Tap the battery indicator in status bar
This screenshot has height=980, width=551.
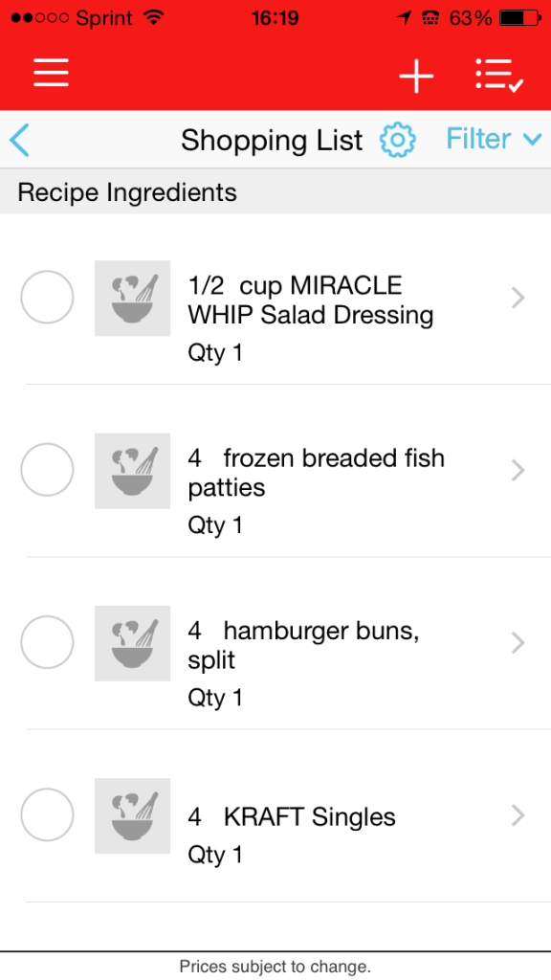click(520, 19)
